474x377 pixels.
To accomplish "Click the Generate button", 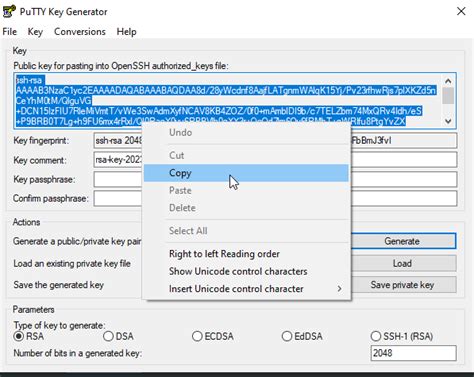I will pyautogui.click(x=402, y=241).
